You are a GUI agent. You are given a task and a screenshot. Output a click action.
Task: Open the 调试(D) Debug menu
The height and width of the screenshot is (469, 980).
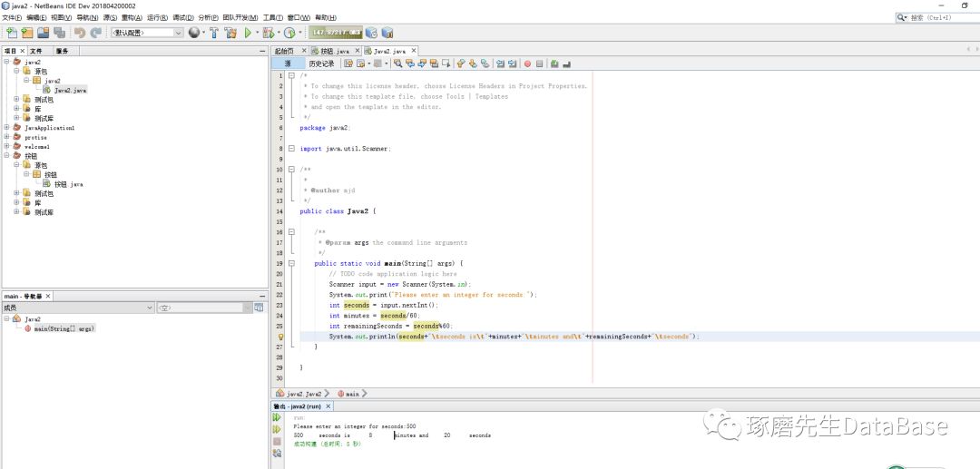click(x=182, y=17)
